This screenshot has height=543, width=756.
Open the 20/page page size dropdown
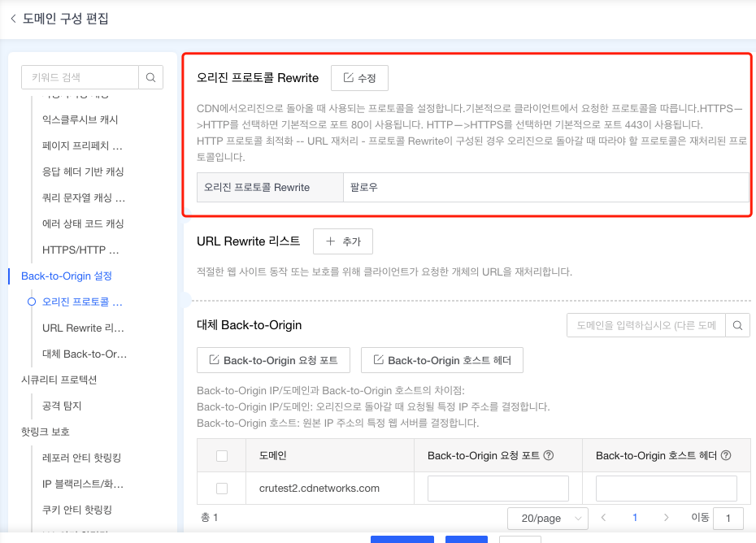pyautogui.click(x=547, y=518)
